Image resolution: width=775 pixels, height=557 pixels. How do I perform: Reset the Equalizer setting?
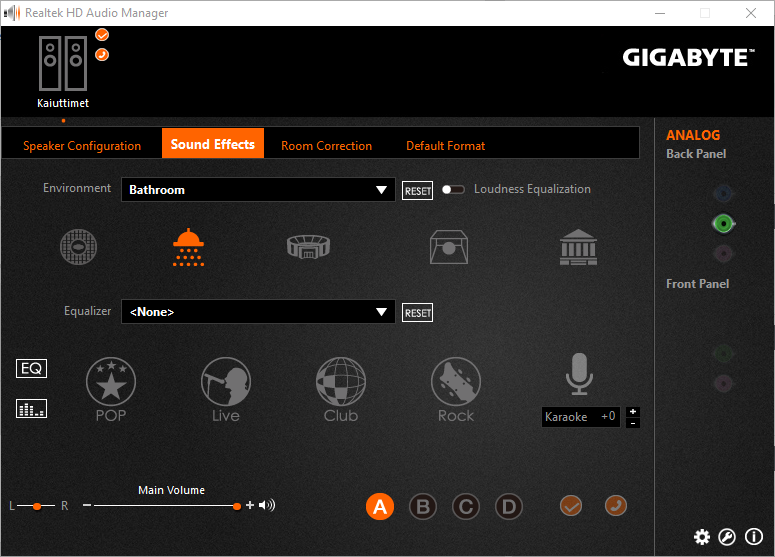418,313
